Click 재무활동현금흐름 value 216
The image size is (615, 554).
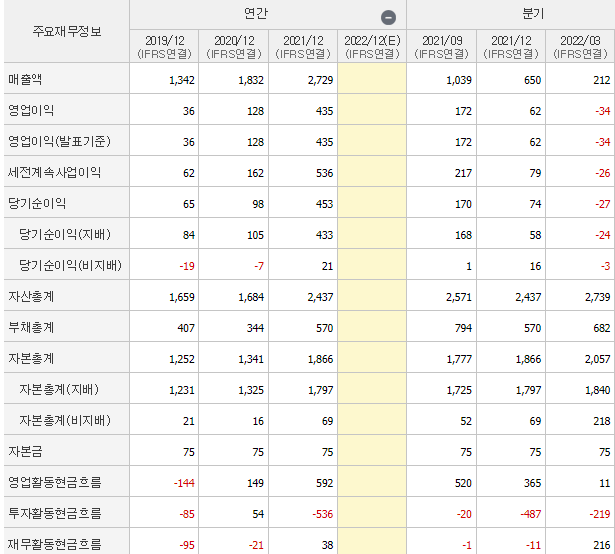(x=602, y=545)
